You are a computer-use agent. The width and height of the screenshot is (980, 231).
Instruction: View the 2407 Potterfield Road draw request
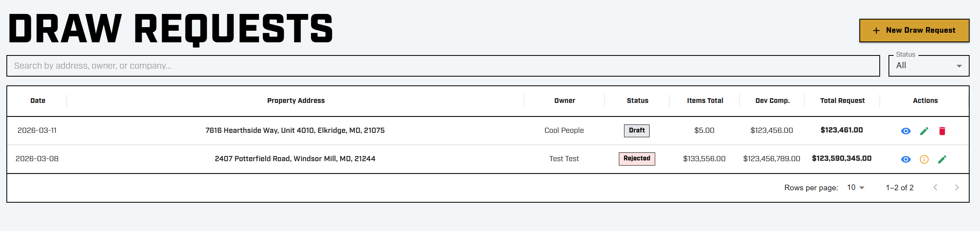(906, 159)
